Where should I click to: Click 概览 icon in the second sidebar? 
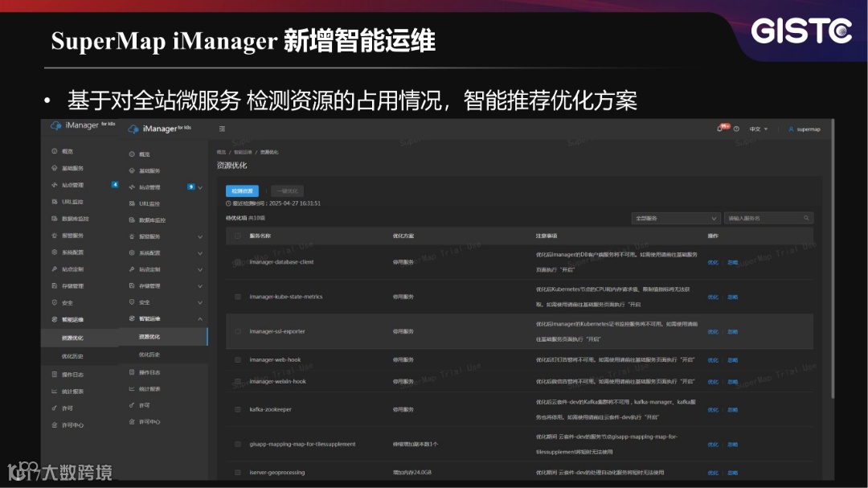pos(132,154)
